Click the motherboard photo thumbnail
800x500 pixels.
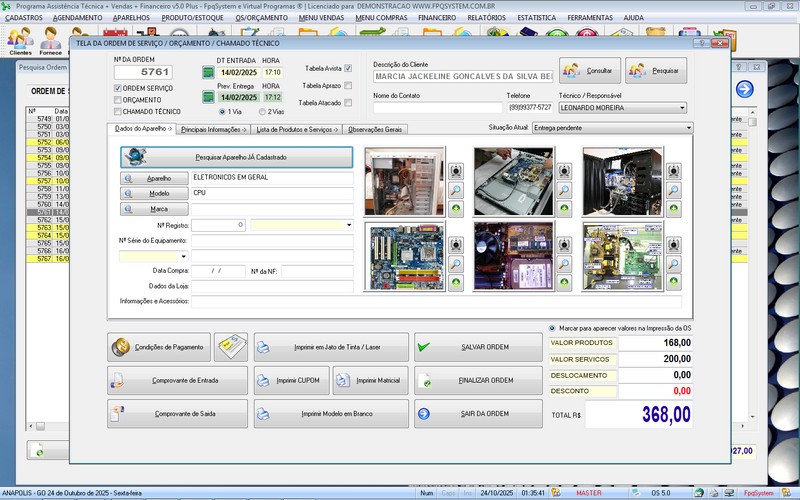[x=404, y=256]
